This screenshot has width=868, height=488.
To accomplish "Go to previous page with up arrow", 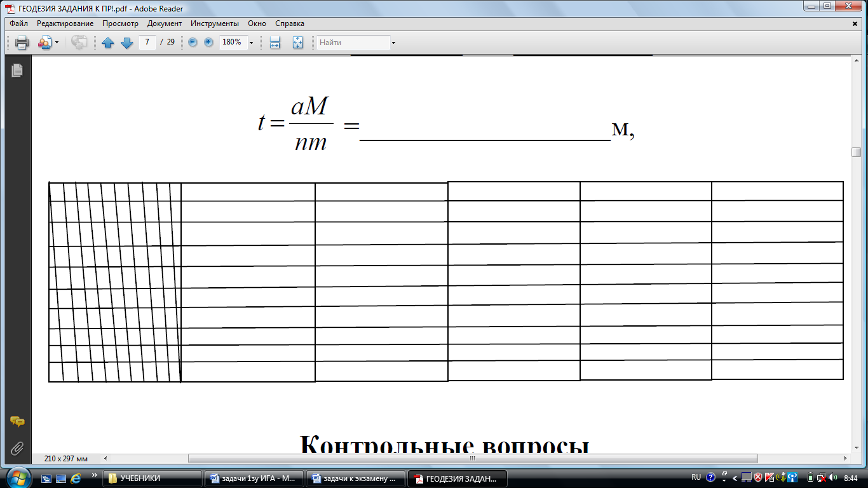I will [108, 43].
